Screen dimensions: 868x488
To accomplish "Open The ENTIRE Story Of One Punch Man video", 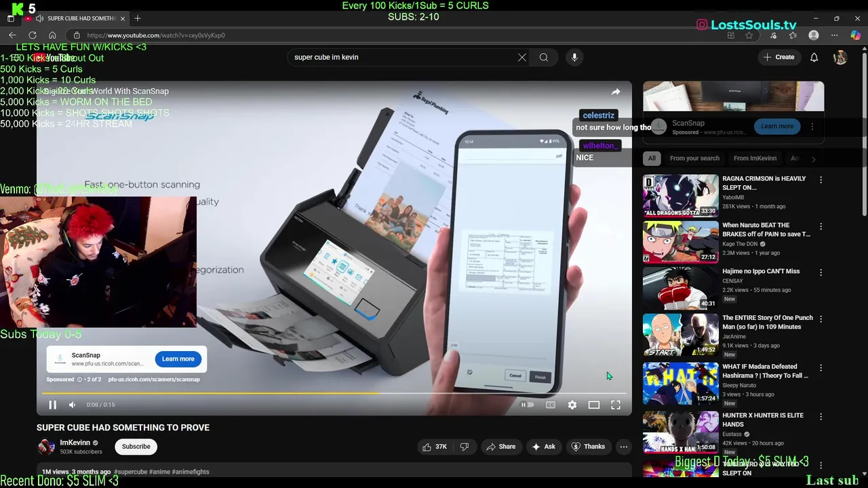I will click(x=767, y=322).
